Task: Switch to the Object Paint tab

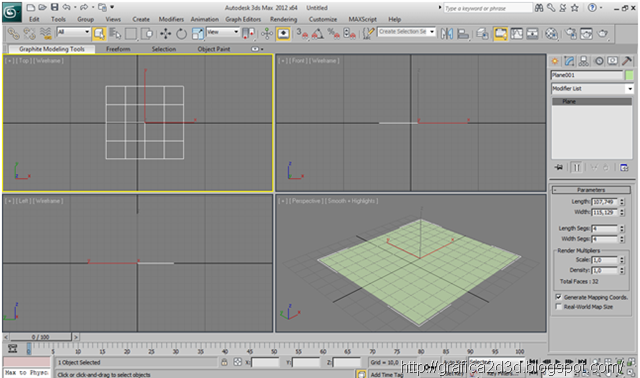Action: click(x=214, y=49)
